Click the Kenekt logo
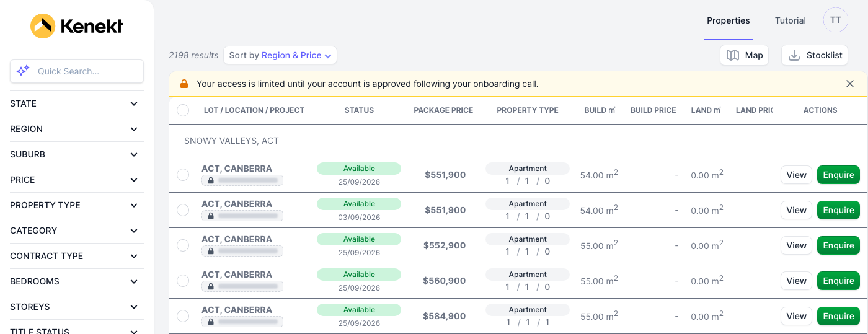This screenshot has height=334, width=868. click(77, 26)
